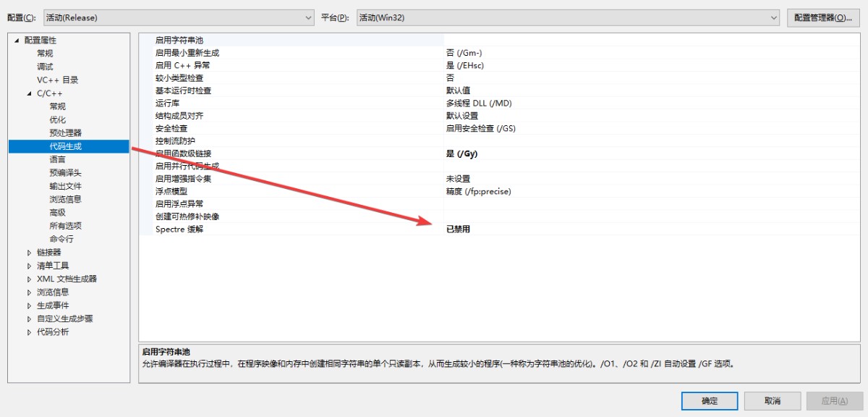Viewport: 868px width, 417px height.
Task: Click the 多线程 DLL (/MD) value
Action: coord(479,104)
